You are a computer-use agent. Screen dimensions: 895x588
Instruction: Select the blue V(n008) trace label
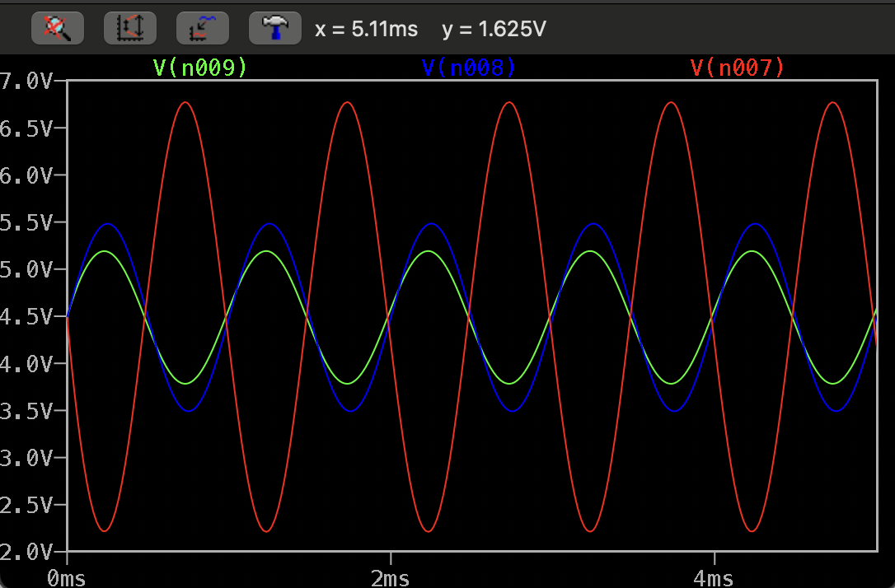468,68
